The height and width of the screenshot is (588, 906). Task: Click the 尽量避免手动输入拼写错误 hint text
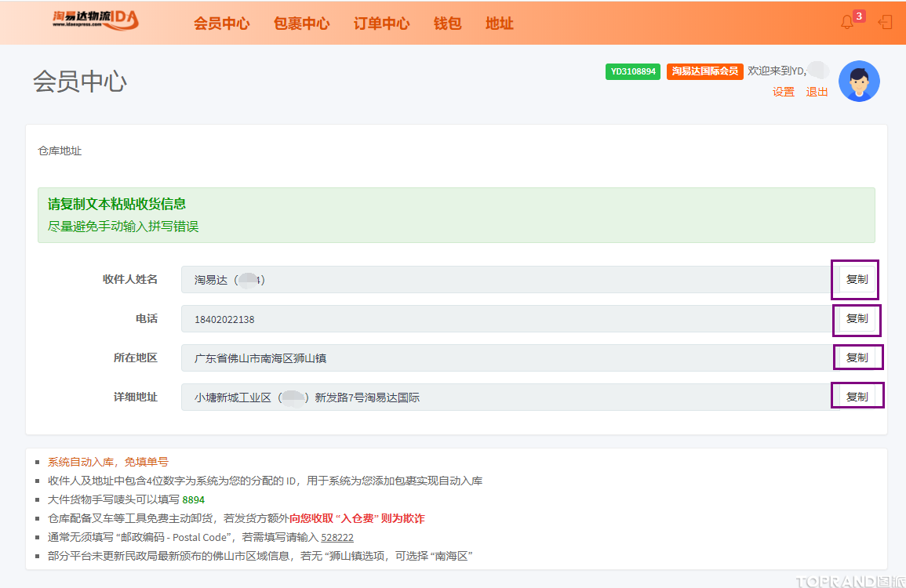pos(123,227)
